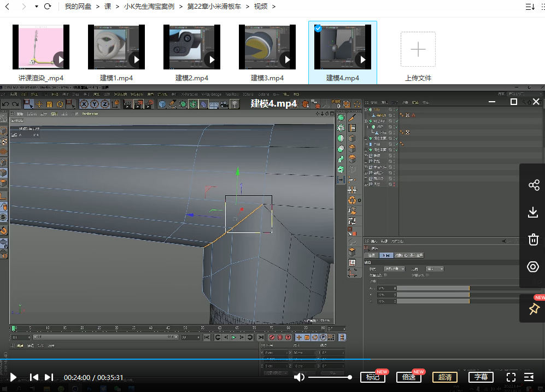The width and height of the screenshot is (545, 392).
Task: Uncheck the selected 建模4.mp4 checkbox
Action: coord(318,28)
